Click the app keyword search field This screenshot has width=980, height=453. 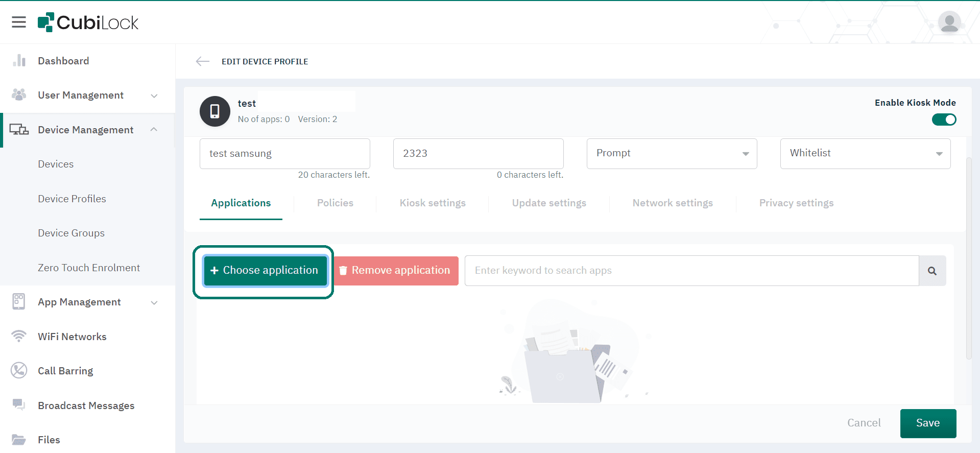click(691, 271)
